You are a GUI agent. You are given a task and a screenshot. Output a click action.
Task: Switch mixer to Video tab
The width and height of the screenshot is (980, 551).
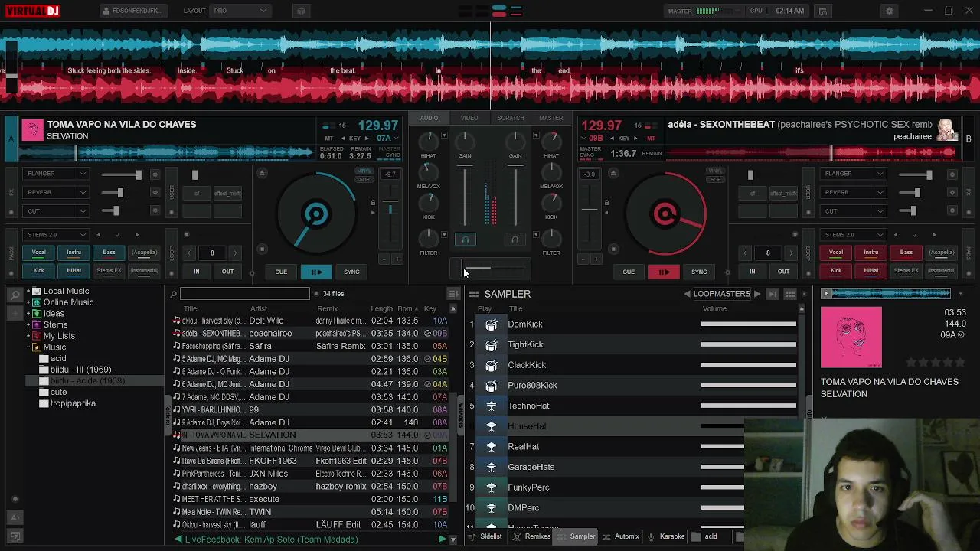click(469, 119)
